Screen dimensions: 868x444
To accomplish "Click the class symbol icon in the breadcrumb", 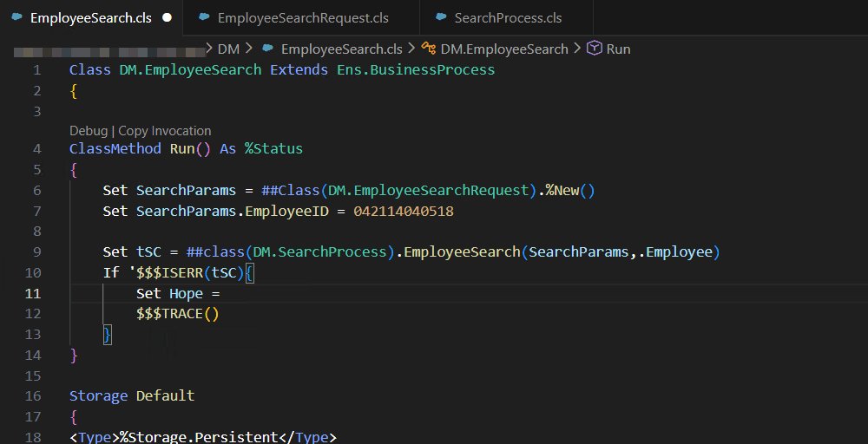I will pyautogui.click(x=429, y=49).
